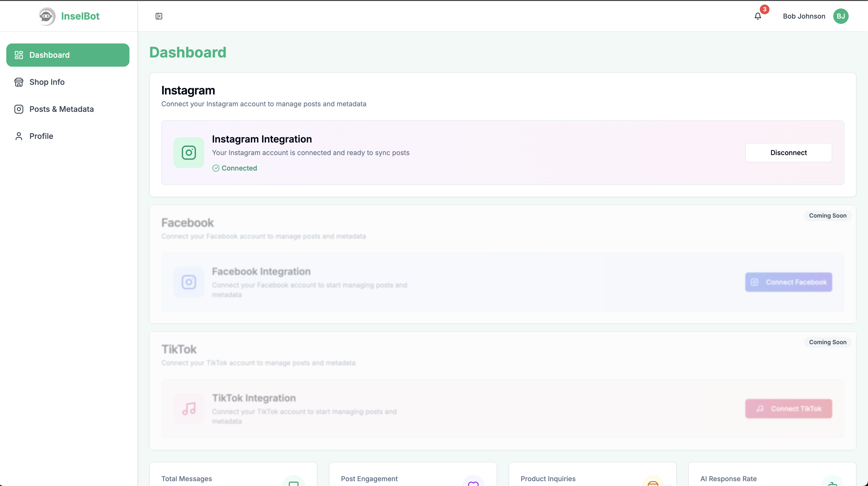
Task: Click the Shop Info storefront icon
Action: tap(19, 82)
